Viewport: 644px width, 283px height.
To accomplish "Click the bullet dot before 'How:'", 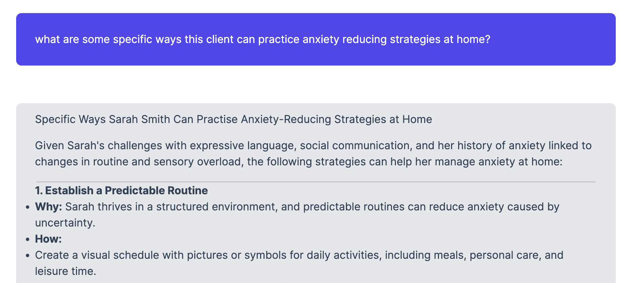I will click(28, 239).
